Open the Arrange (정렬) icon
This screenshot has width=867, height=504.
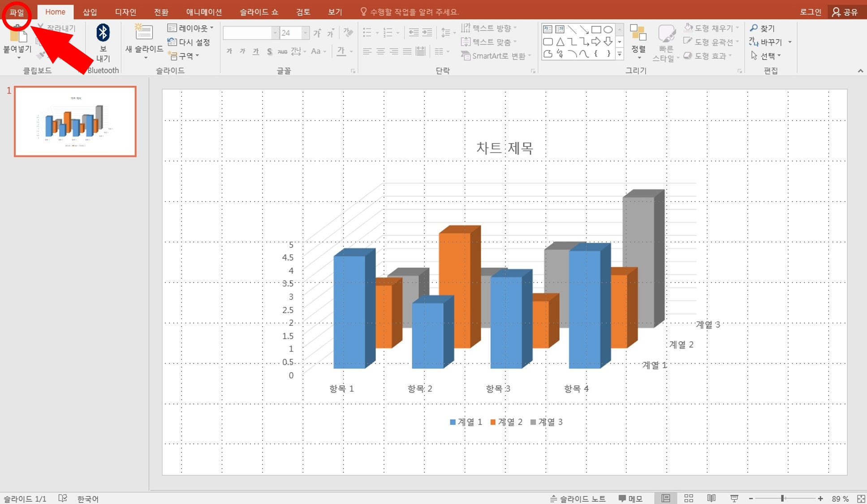638,34
